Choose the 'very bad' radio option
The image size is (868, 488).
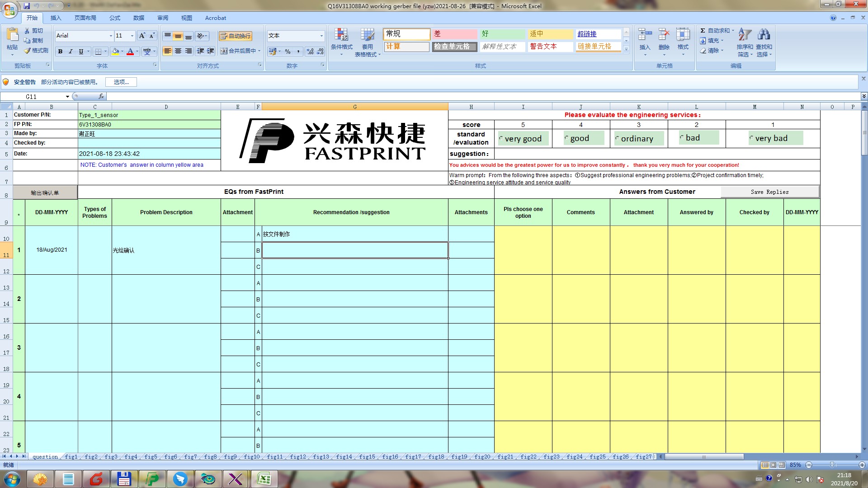pyautogui.click(x=751, y=138)
